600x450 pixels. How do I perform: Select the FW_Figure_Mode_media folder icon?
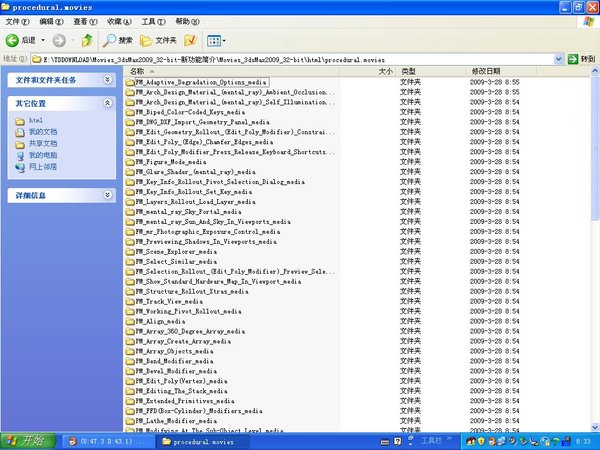point(130,161)
